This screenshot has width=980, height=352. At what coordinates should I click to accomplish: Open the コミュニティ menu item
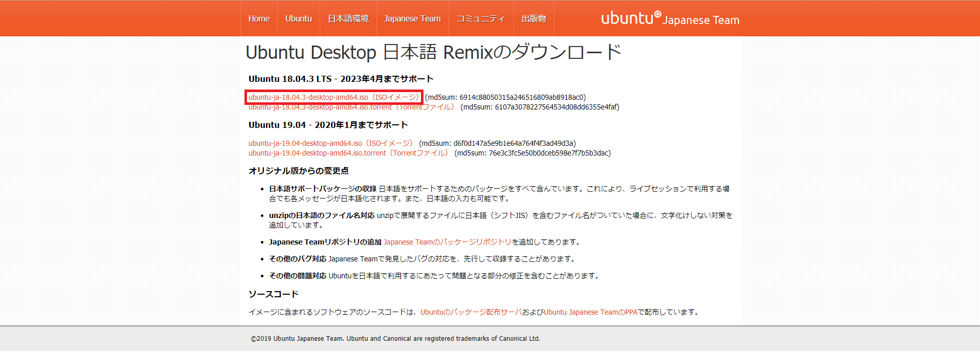[481, 18]
